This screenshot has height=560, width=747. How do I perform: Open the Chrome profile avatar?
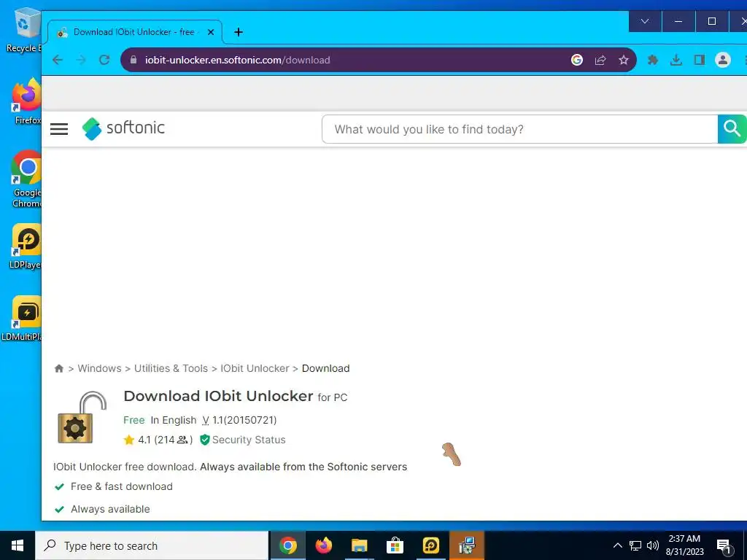(x=723, y=60)
